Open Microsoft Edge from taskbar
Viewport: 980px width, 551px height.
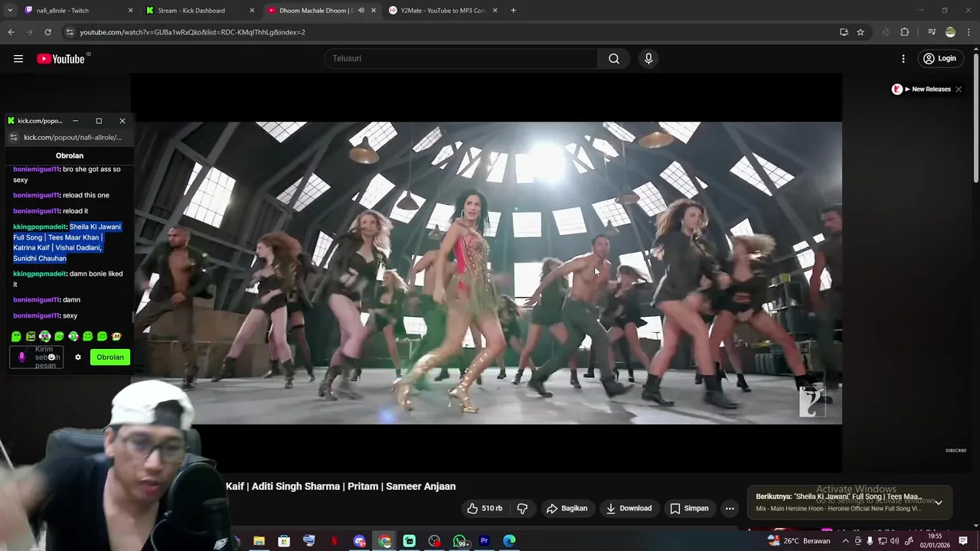(509, 541)
